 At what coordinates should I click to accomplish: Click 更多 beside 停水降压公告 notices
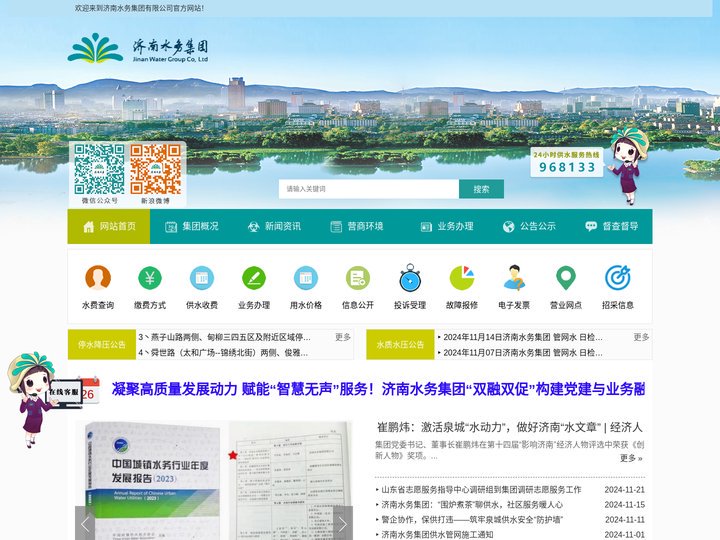coord(343,337)
